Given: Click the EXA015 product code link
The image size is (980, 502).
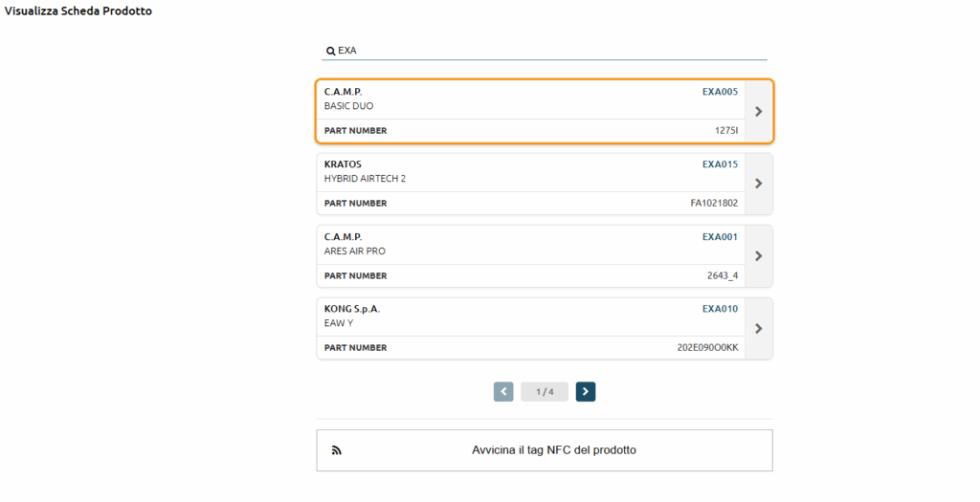Looking at the screenshot, I should click(x=720, y=164).
